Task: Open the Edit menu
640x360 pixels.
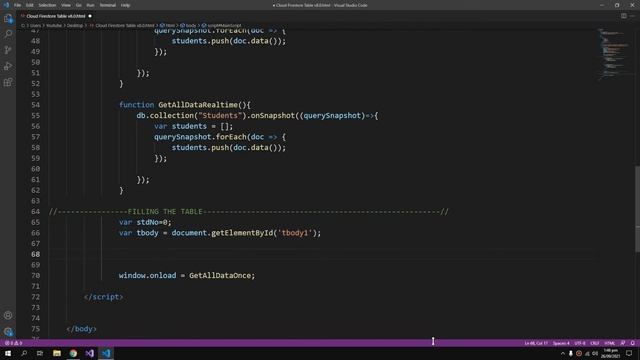Action: coord(30,5)
